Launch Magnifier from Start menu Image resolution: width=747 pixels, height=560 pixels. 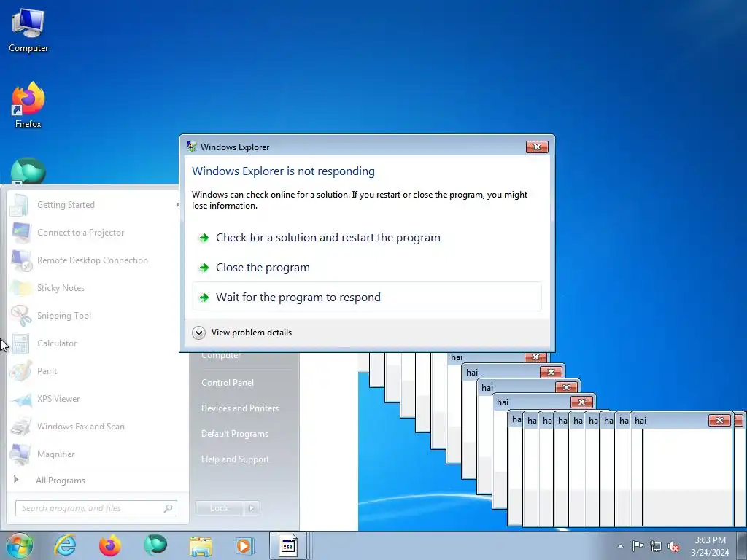pos(55,454)
